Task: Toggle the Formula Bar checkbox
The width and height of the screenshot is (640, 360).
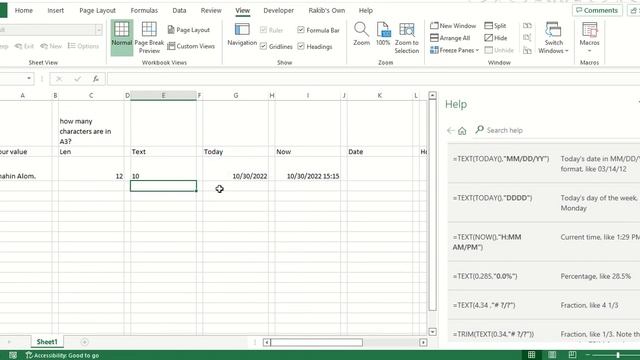Action: pyautogui.click(x=301, y=30)
